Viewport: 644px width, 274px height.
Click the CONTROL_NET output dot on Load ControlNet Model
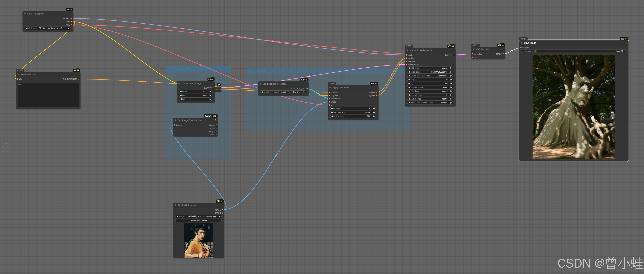click(307, 89)
